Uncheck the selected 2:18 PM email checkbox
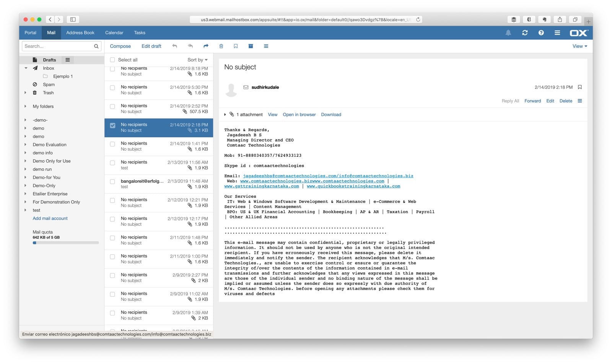Image resolution: width=612 pixels, height=364 pixels. pos(112,125)
